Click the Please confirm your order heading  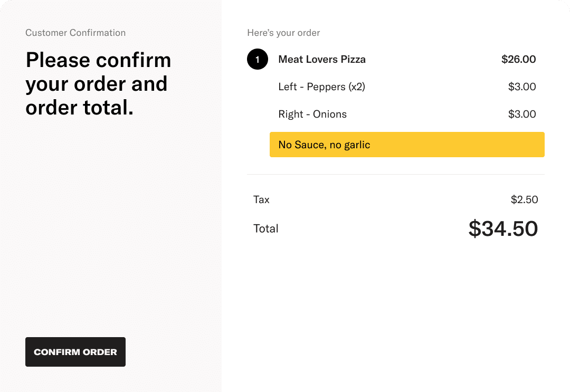[x=98, y=83]
